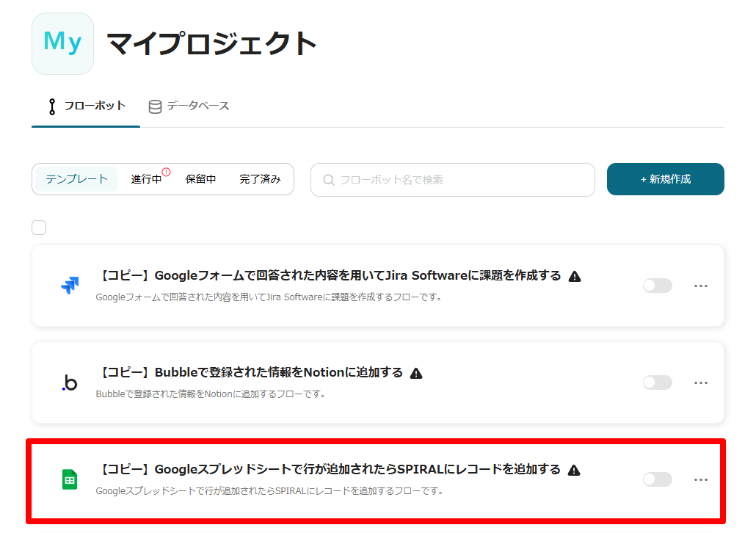Click the warning icon on the Jira flow
This screenshot has width=756, height=533.
tap(575, 276)
